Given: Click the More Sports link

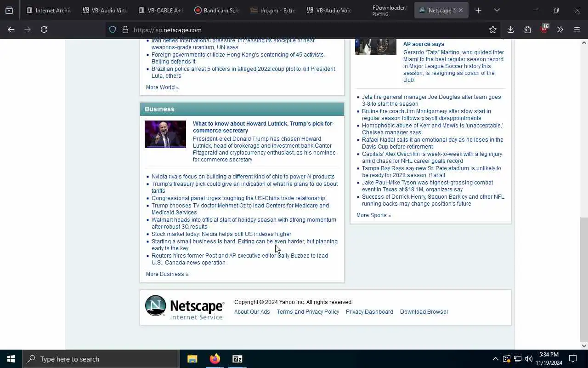Looking at the screenshot, I should click(x=374, y=215).
